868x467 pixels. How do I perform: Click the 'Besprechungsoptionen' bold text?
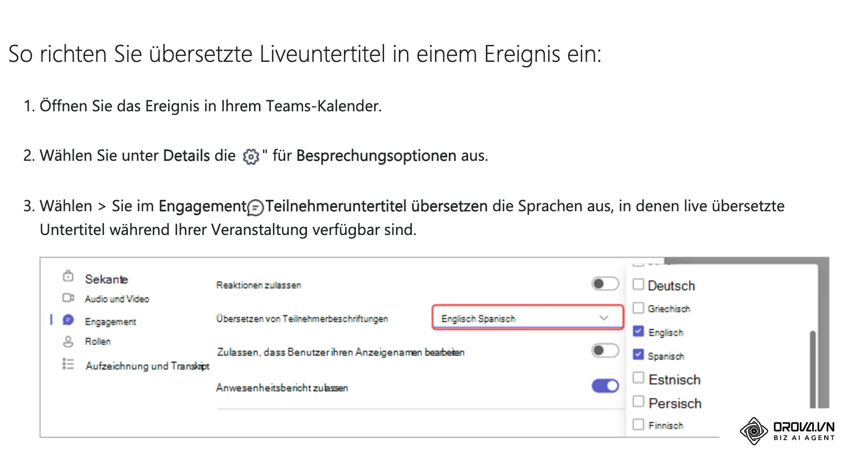pos(376,156)
